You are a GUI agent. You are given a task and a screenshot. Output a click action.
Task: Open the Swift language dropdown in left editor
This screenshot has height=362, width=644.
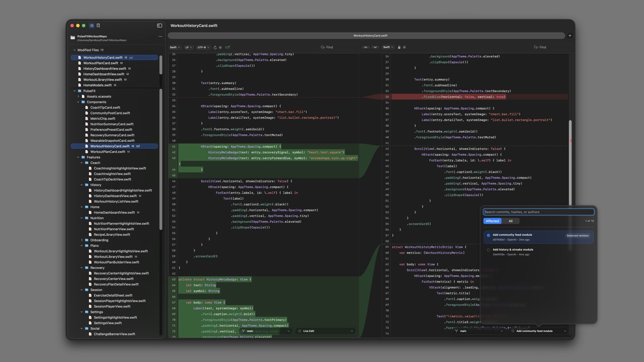pos(174,47)
